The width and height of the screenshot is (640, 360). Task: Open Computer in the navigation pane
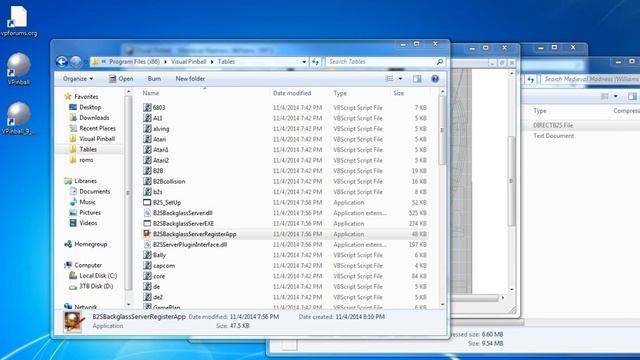click(x=83, y=265)
